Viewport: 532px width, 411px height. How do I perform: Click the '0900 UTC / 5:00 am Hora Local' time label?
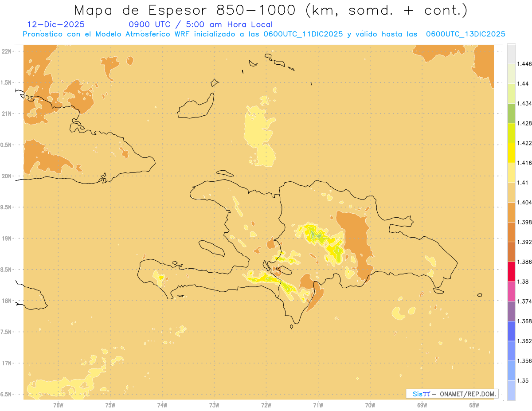tap(201, 24)
